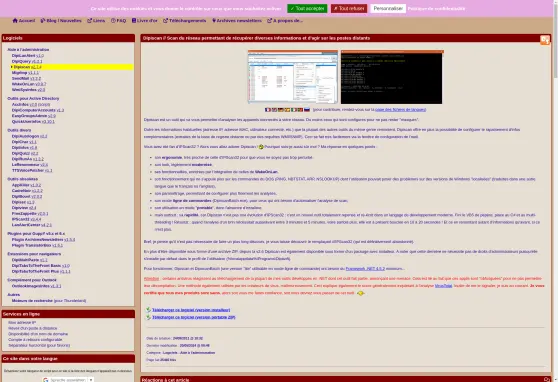This screenshot has width=558, height=382.
Task: Open SendMail in the Logiciels sidebar
Action: 26,78
